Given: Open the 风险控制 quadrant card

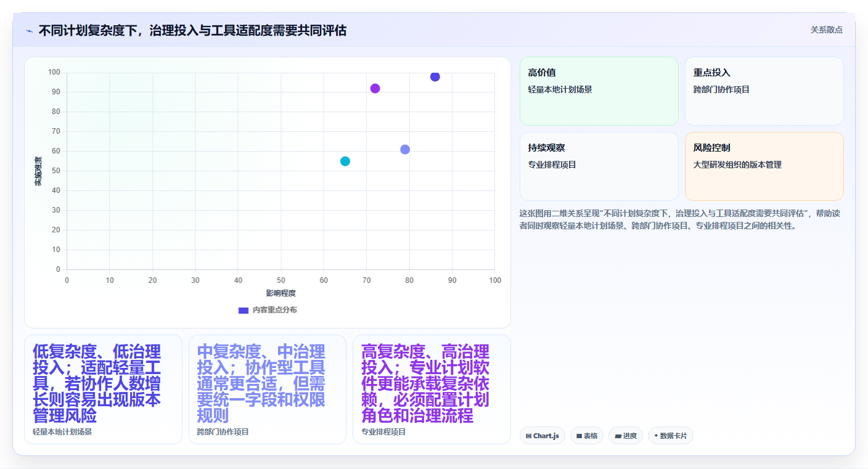Looking at the screenshot, I should click(764, 166).
